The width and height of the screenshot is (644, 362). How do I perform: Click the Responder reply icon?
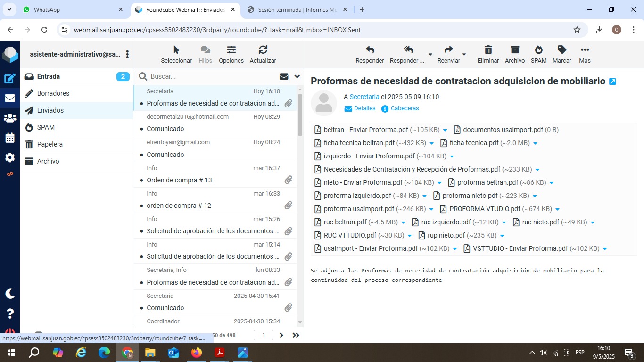pos(370,50)
